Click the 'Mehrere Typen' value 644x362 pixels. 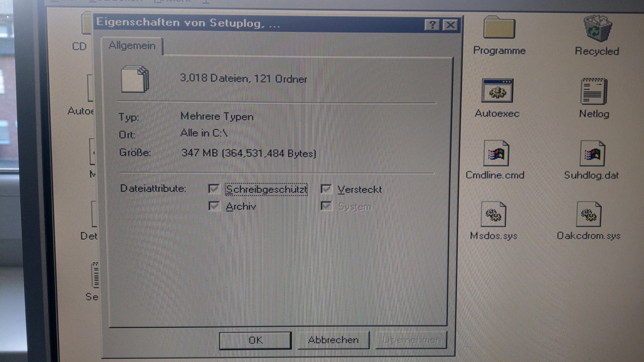217,116
